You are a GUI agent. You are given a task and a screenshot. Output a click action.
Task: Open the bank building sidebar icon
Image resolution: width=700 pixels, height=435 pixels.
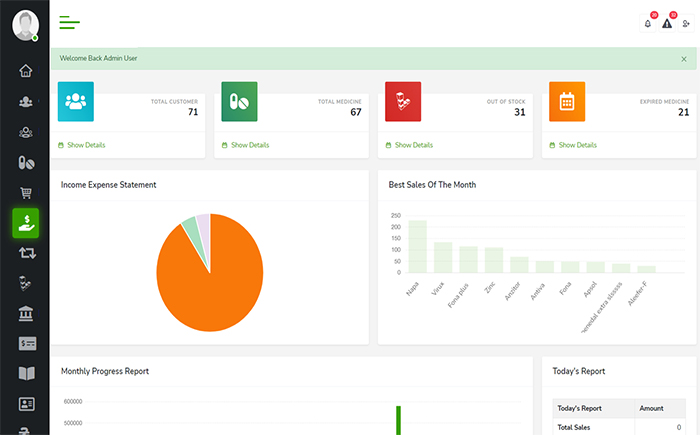[26, 314]
